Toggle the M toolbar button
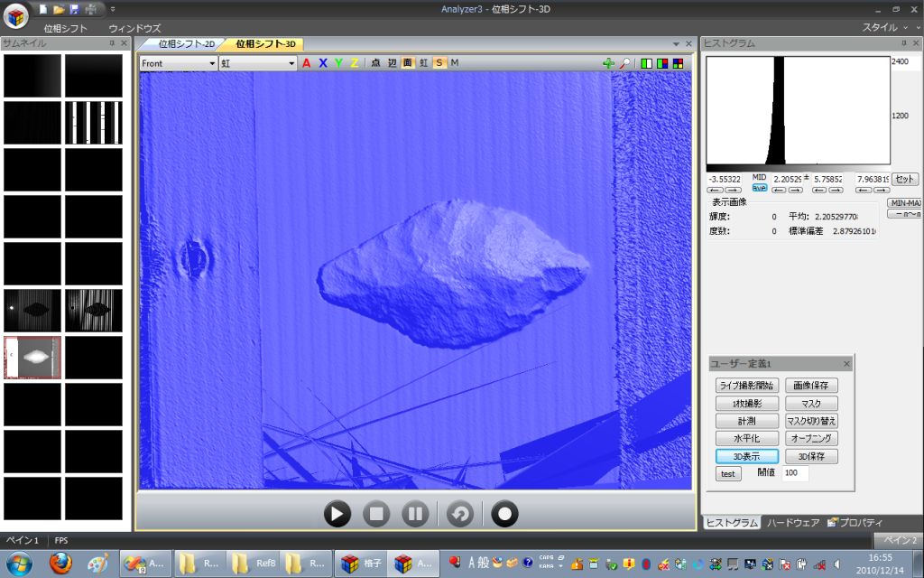The width and height of the screenshot is (924, 578). tap(455, 63)
